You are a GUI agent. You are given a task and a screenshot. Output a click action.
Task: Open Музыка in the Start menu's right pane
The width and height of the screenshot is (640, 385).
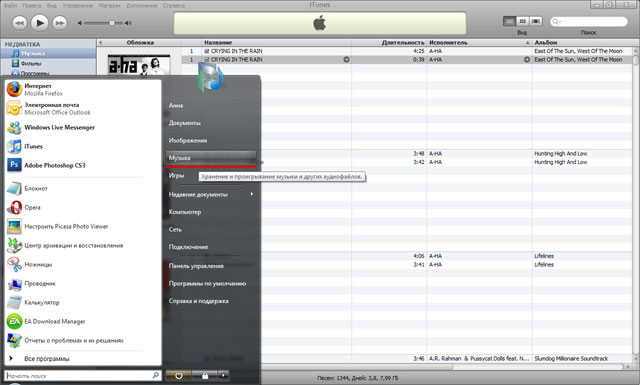tap(211, 158)
